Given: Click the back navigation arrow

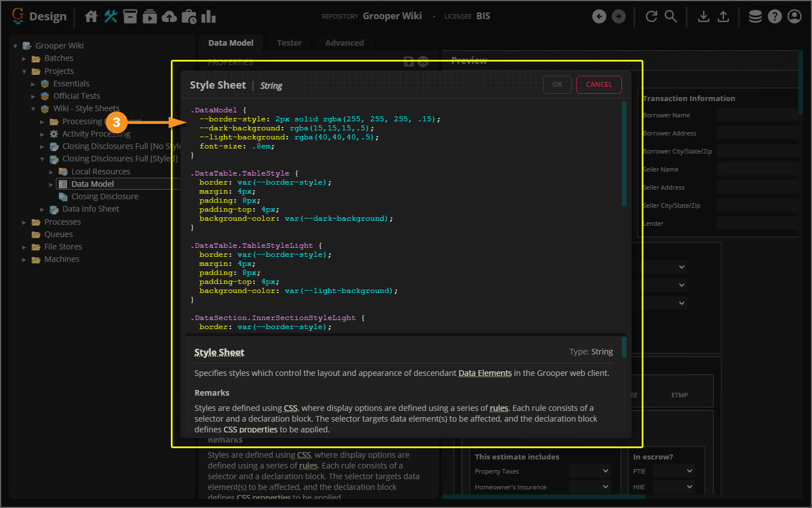Looking at the screenshot, I should (x=599, y=16).
